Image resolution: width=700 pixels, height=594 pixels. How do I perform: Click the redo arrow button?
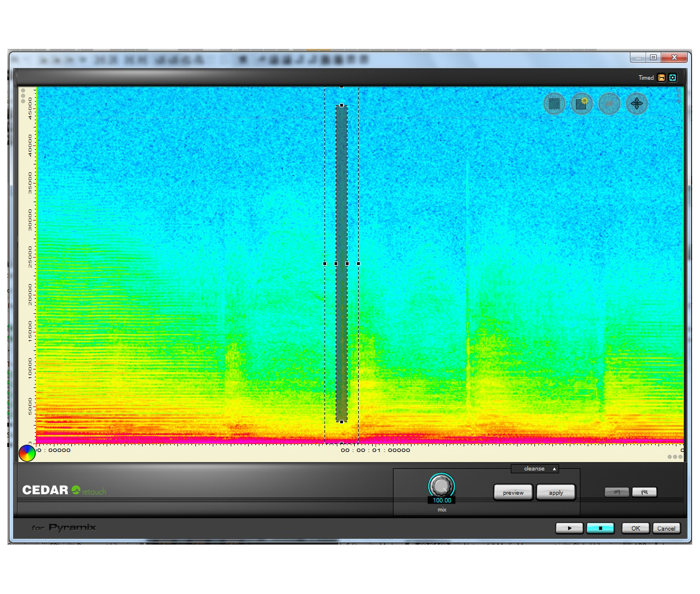[x=644, y=492]
